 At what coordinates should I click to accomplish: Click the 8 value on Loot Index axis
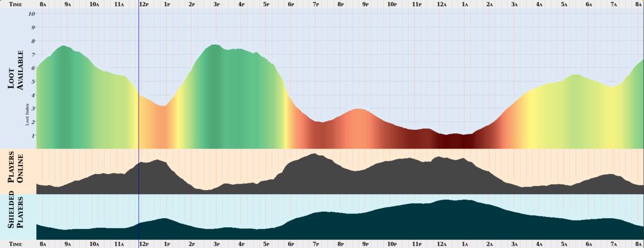coord(33,41)
